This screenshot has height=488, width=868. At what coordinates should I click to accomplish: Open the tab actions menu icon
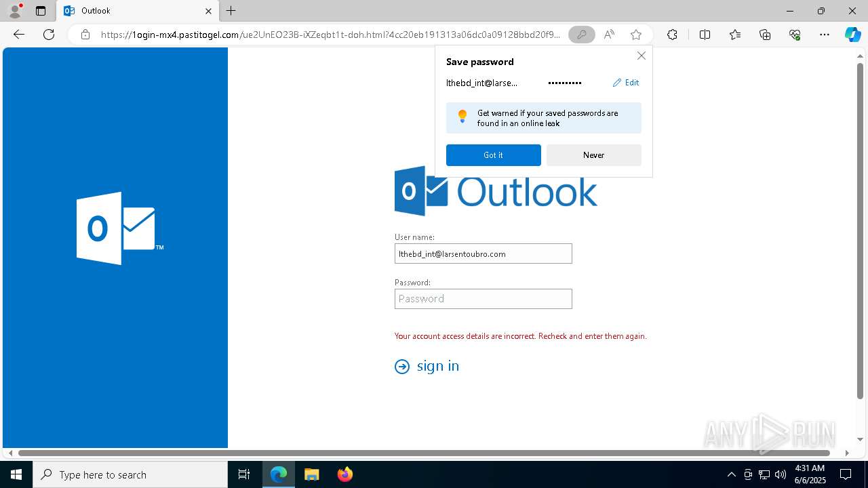pyautogui.click(x=41, y=11)
